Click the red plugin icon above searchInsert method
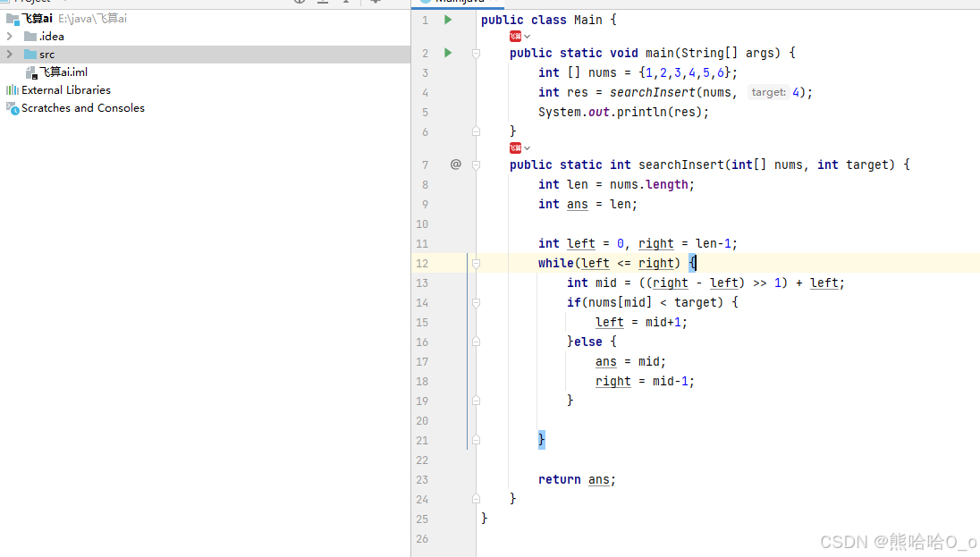The image size is (980, 557). [x=515, y=148]
